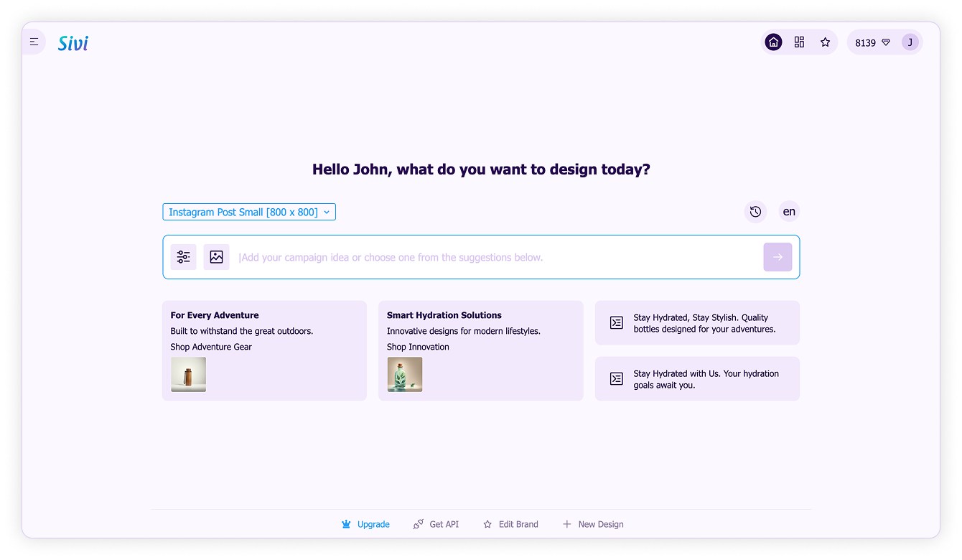This screenshot has width=962, height=560.
Task: Expand the Instagram Post Small size dropdown
Action: tap(249, 212)
